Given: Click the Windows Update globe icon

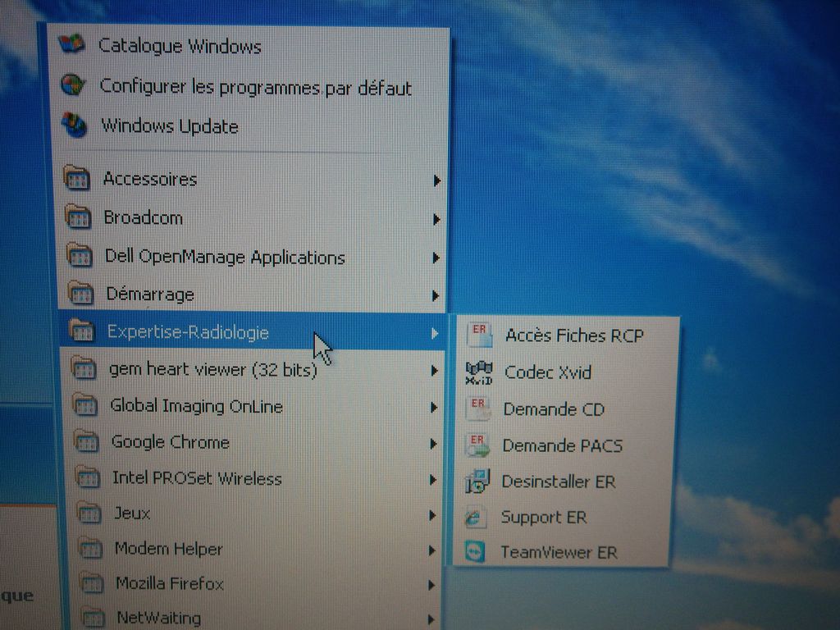Looking at the screenshot, I should click(74, 125).
